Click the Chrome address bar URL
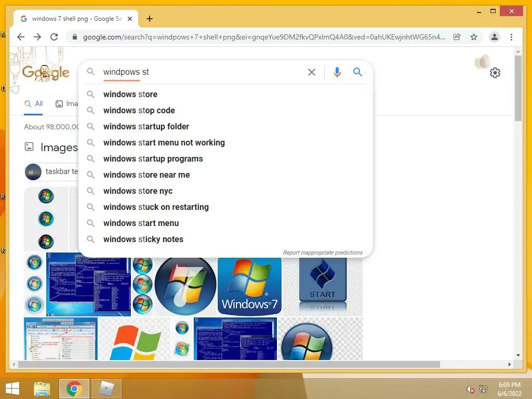 coord(264,37)
